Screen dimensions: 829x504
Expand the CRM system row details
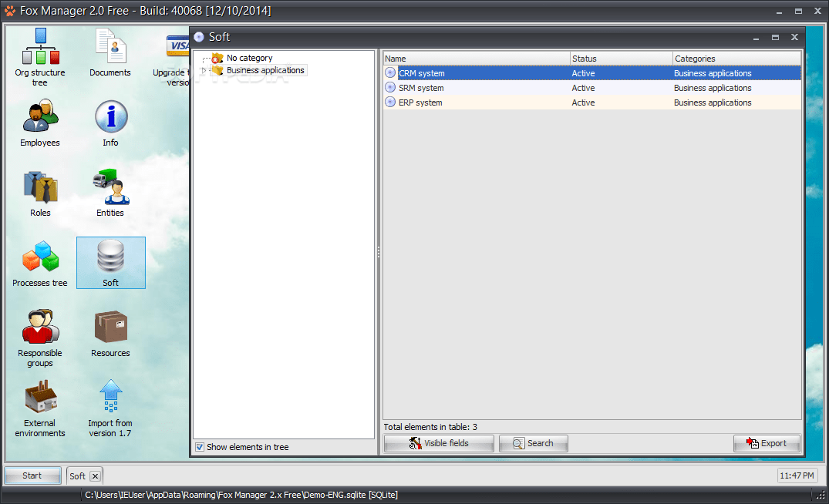389,73
